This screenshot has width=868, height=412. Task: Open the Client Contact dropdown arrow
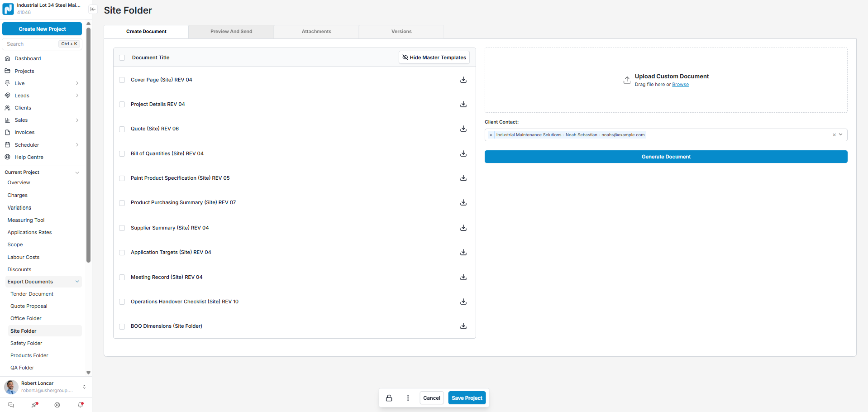coord(841,134)
